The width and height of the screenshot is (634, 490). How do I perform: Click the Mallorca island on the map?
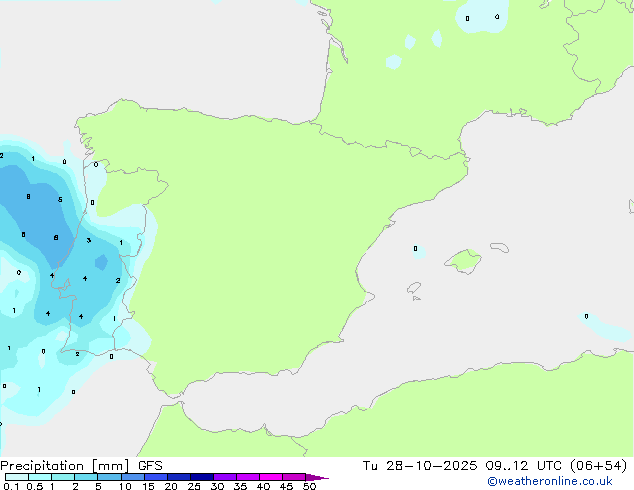click(463, 261)
